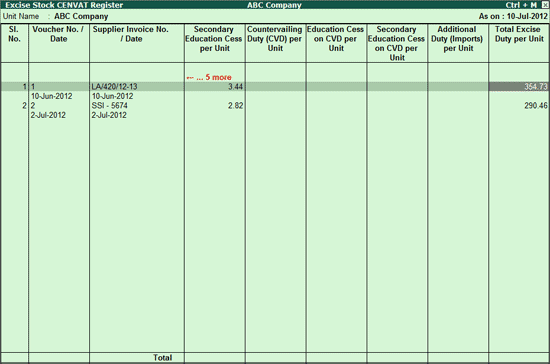Select voucher row with invoice LA/420/12-13
This screenshot has height=364, width=550.
[x=274, y=87]
